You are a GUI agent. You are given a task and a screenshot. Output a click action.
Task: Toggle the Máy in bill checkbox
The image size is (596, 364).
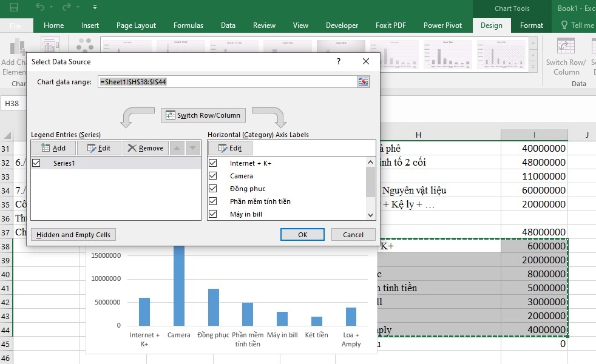click(x=213, y=214)
